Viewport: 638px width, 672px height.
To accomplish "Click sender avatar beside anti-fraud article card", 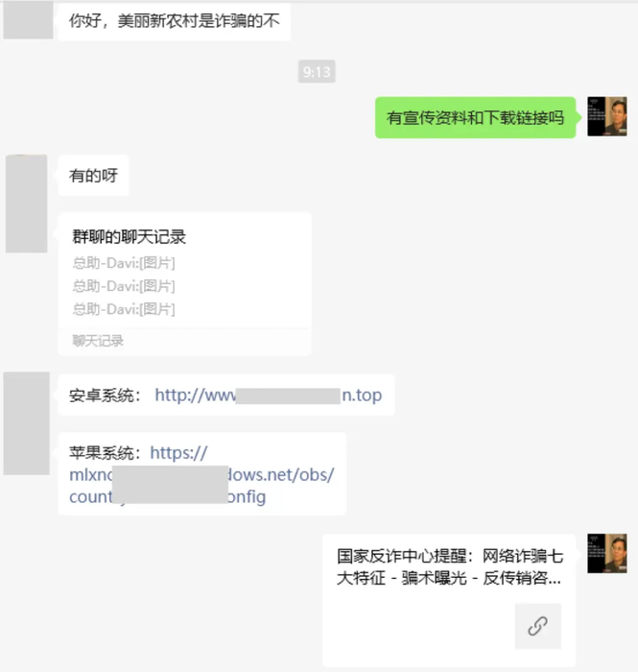I will pos(607,553).
